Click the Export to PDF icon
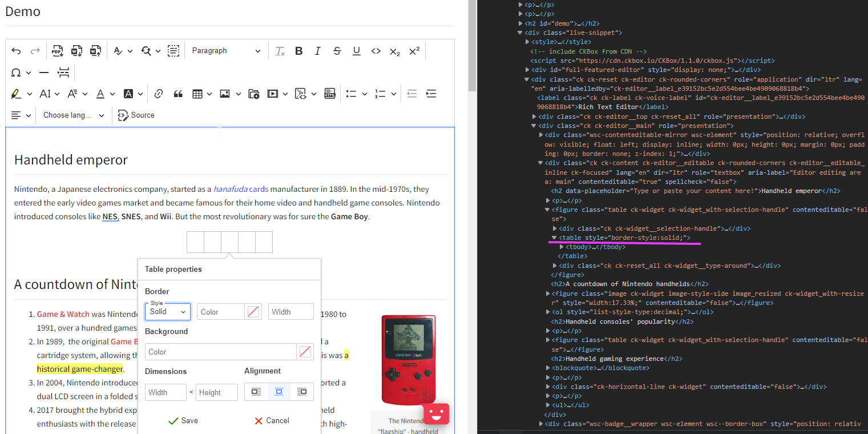868x434 pixels. 57,51
